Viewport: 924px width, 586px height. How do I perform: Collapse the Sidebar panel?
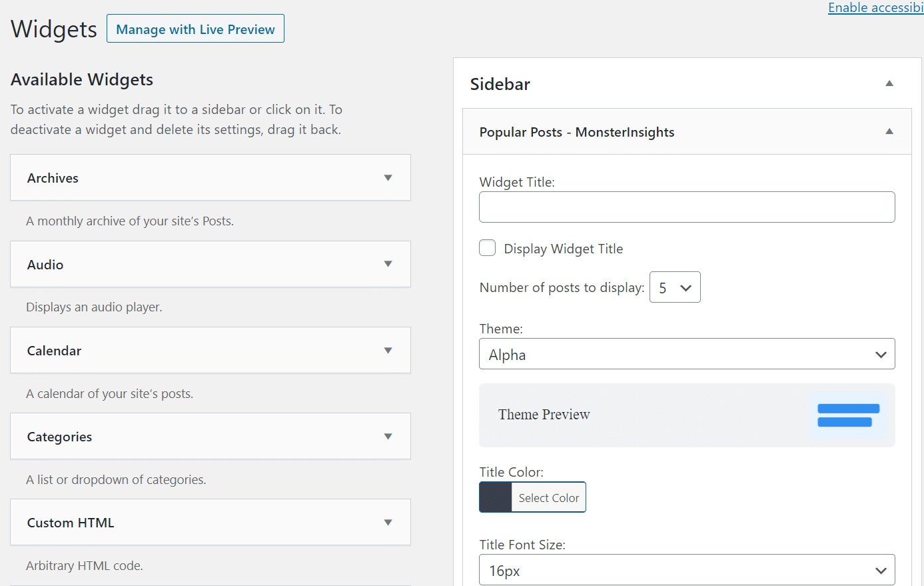889,83
